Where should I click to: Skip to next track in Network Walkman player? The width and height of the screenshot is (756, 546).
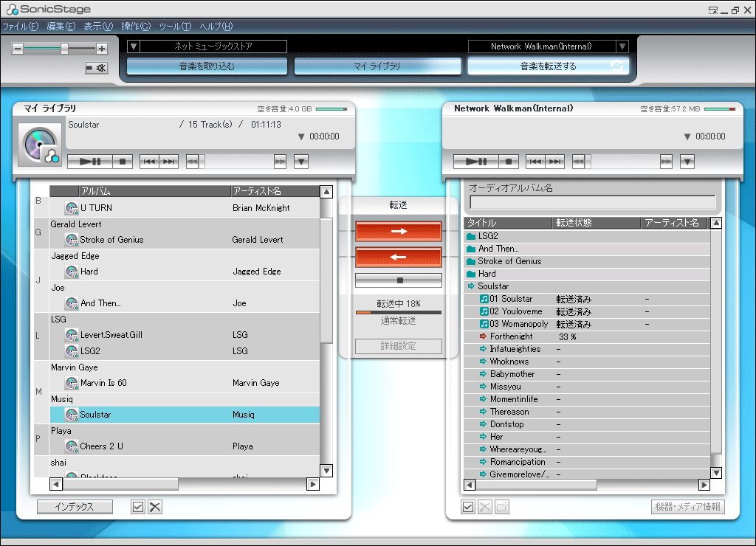coord(555,162)
